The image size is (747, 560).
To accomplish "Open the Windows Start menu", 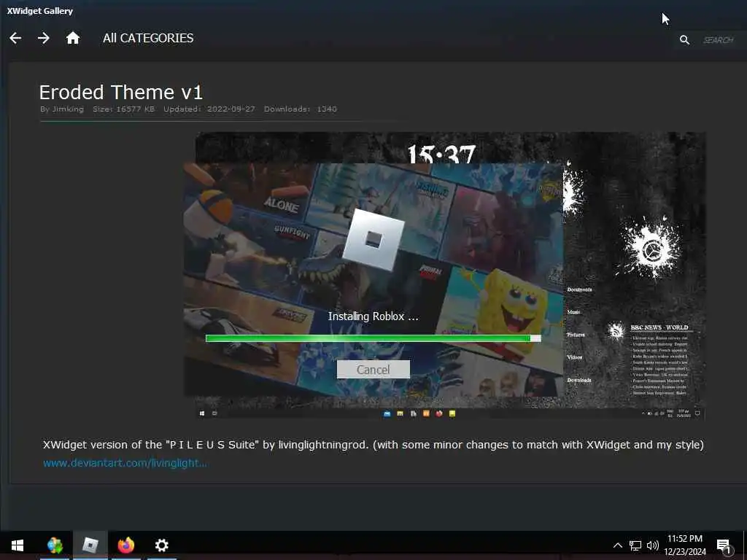I will pos(18,545).
